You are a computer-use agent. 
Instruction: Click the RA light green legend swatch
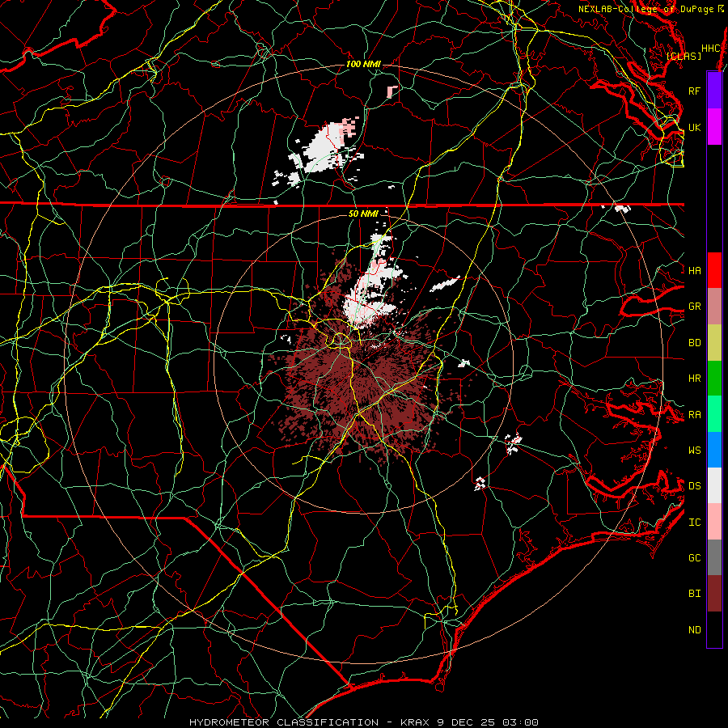(x=714, y=414)
